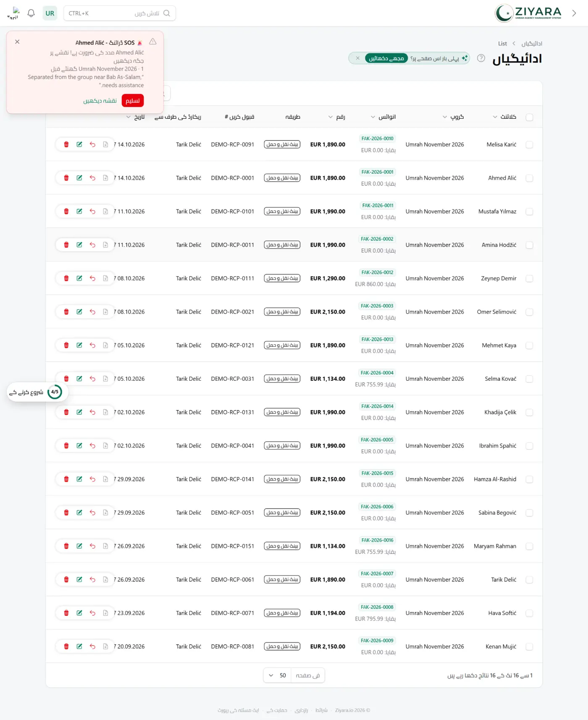
Task: Open the receipt document icon for Amina Hodžić
Action: pos(105,245)
